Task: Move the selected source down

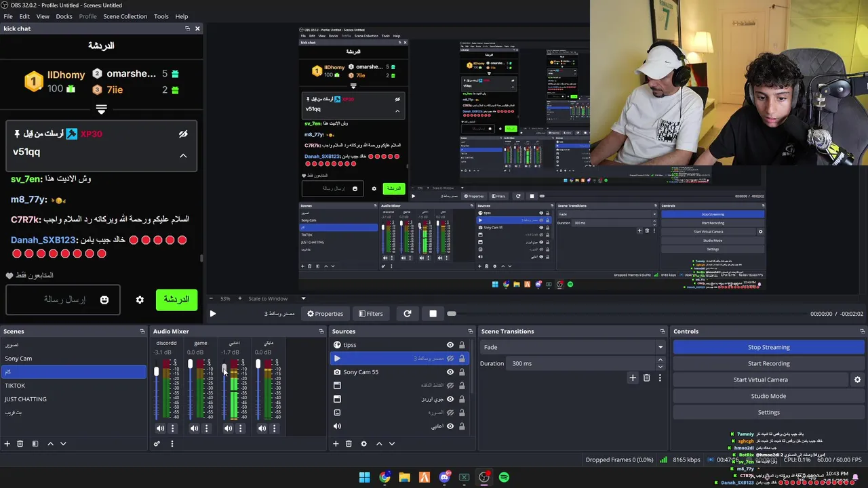Action: [391, 444]
